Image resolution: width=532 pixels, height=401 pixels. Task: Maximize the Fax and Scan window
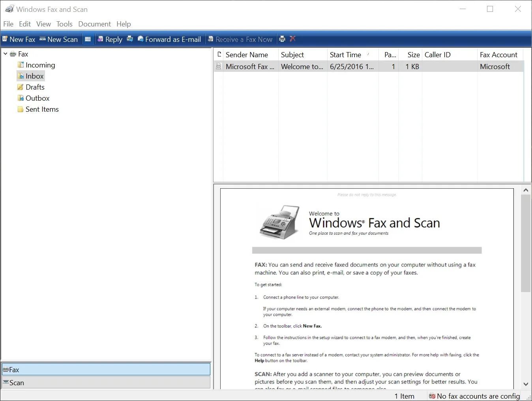click(490, 9)
